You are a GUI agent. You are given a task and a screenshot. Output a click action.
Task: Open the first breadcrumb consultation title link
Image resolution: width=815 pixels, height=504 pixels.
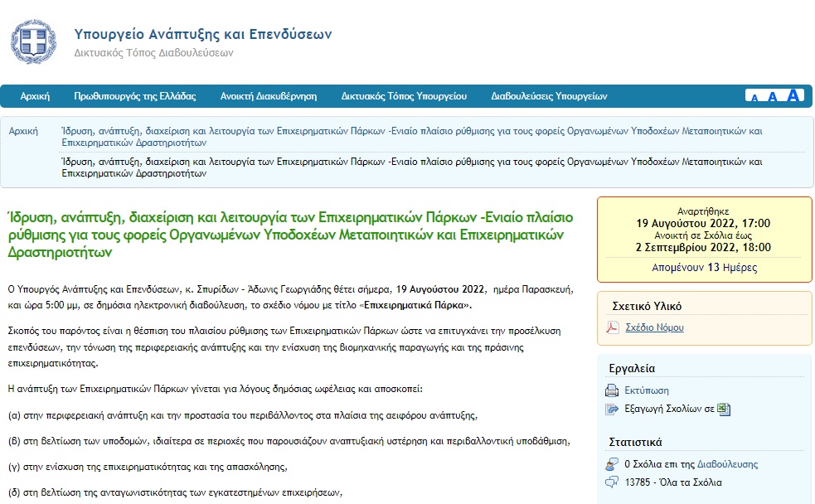[412, 137]
